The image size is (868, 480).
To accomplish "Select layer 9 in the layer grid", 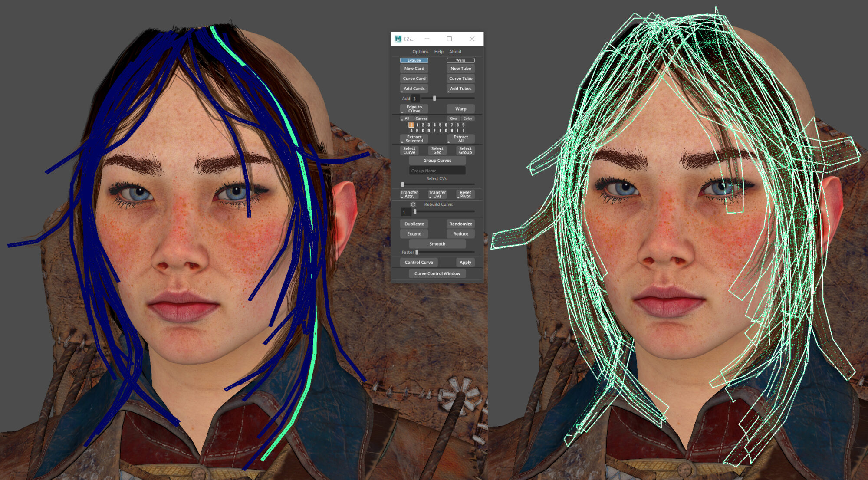I will (x=463, y=125).
